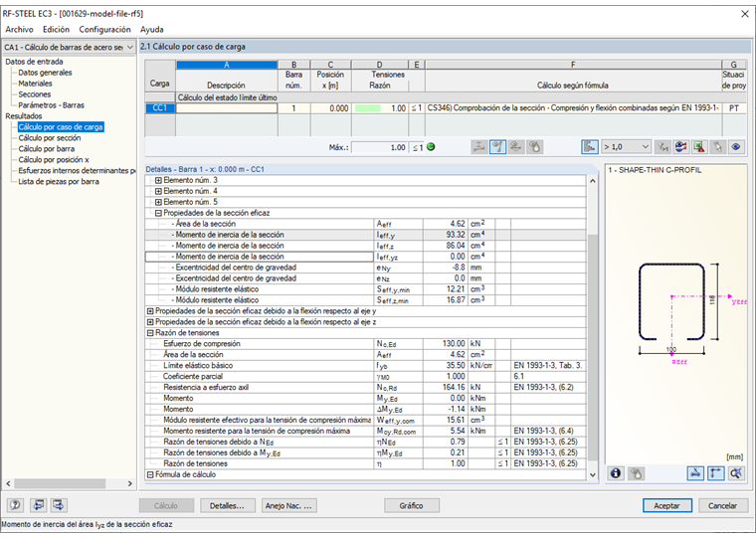Viewport: 756px width, 539px height.
Task: Select 'Cálculo por sección' in the tree
Action: [x=50, y=138]
